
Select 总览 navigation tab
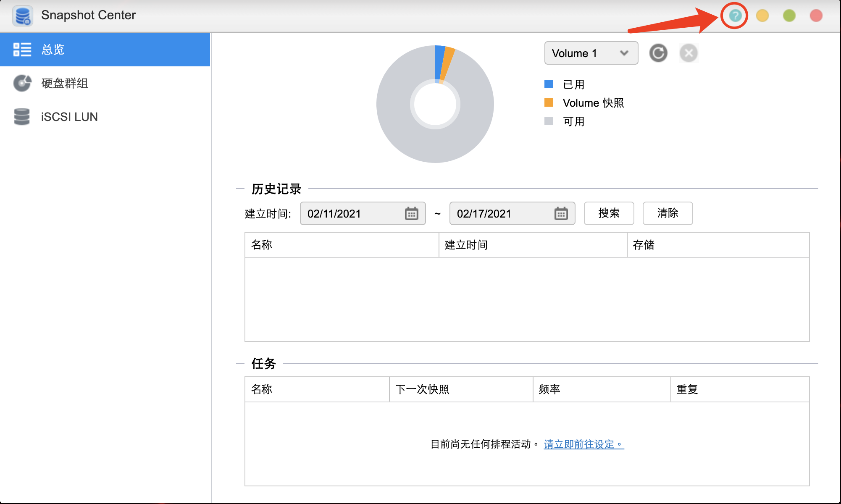(105, 50)
